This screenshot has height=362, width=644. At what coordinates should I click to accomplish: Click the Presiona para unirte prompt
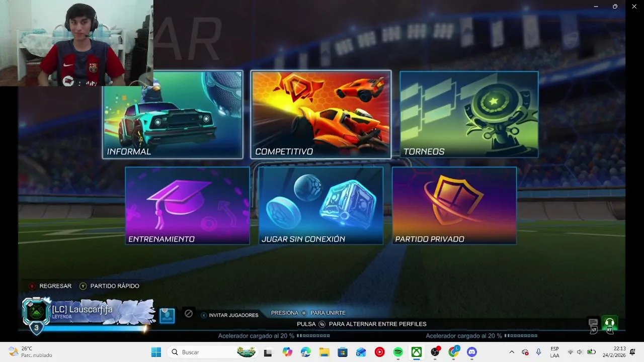click(x=308, y=313)
